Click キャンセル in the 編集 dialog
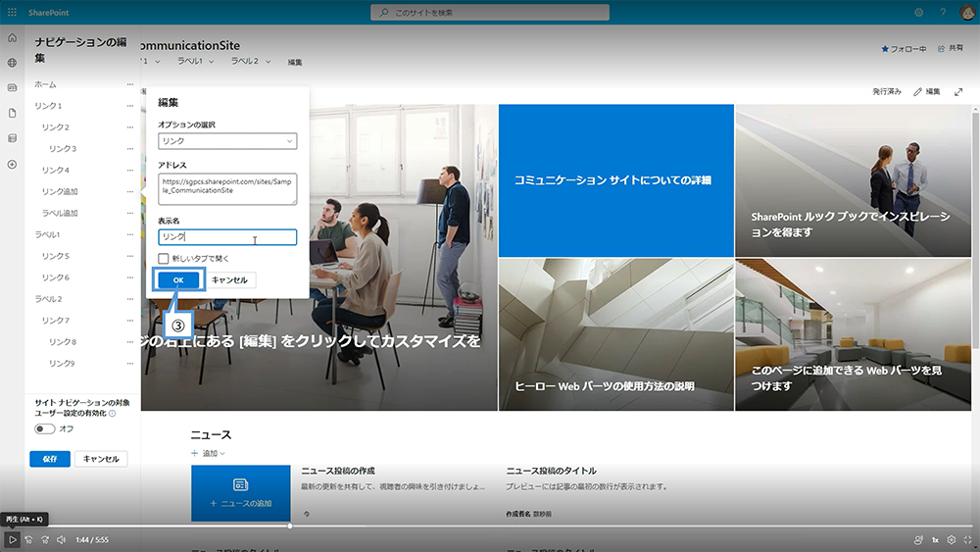 tap(229, 280)
